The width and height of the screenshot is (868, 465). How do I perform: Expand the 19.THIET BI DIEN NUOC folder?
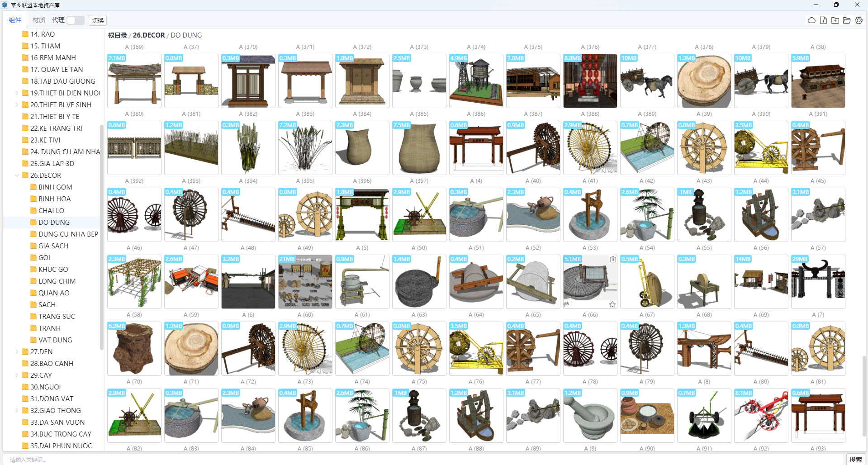click(17, 93)
